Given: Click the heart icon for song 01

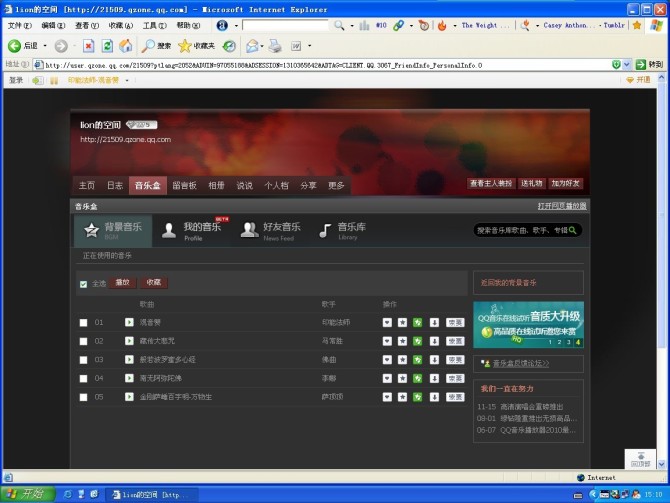Looking at the screenshot, I should (x=387, y=323).
